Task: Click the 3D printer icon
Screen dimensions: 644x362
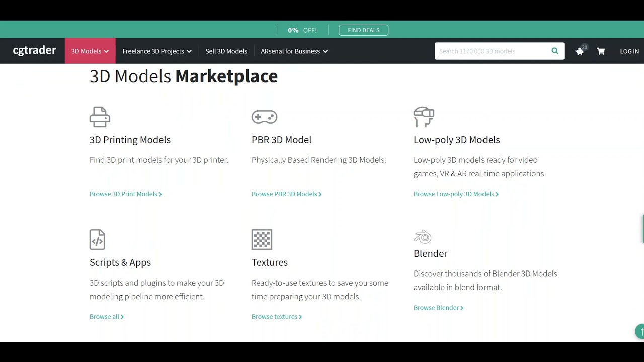Action: point(100,117)
